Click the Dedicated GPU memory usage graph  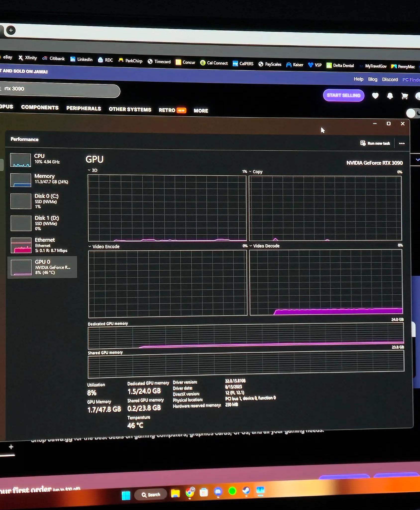(x=246, y=336)
